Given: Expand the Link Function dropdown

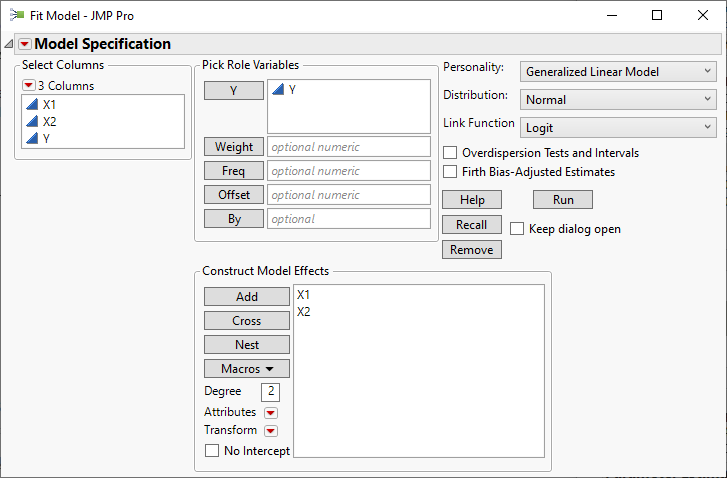Looking at the screenshot, I should click(619, 128).
